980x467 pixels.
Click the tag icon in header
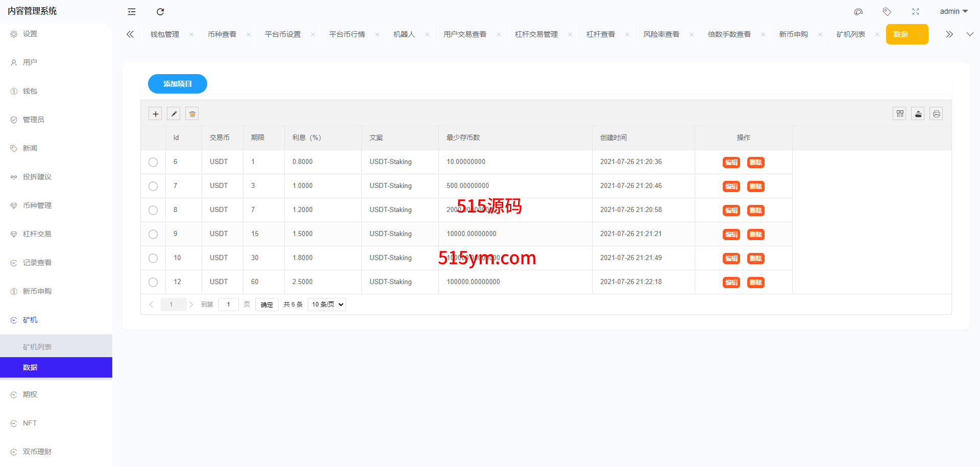point(887,12)
